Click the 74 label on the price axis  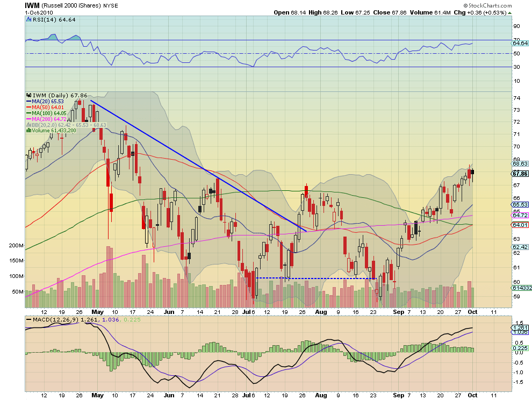tap(517, 98)
